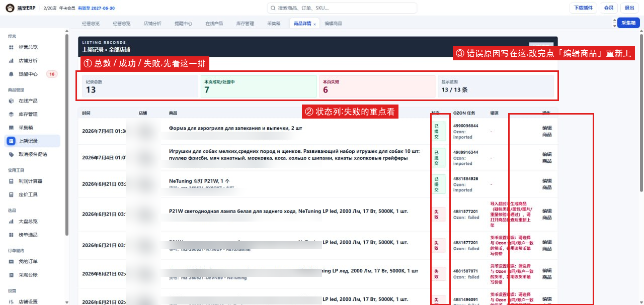
Task: Click the OZON 任务 column header
Action: pos(464,113)
